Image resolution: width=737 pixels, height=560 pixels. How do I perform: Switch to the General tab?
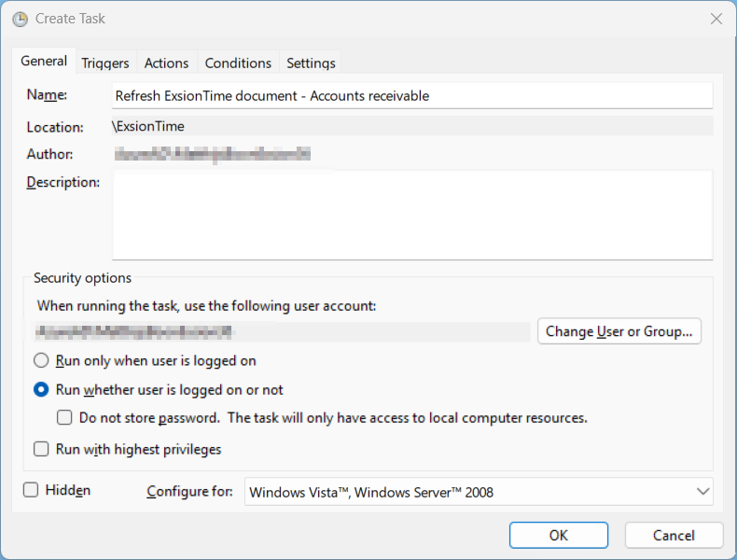coord(44,62)
